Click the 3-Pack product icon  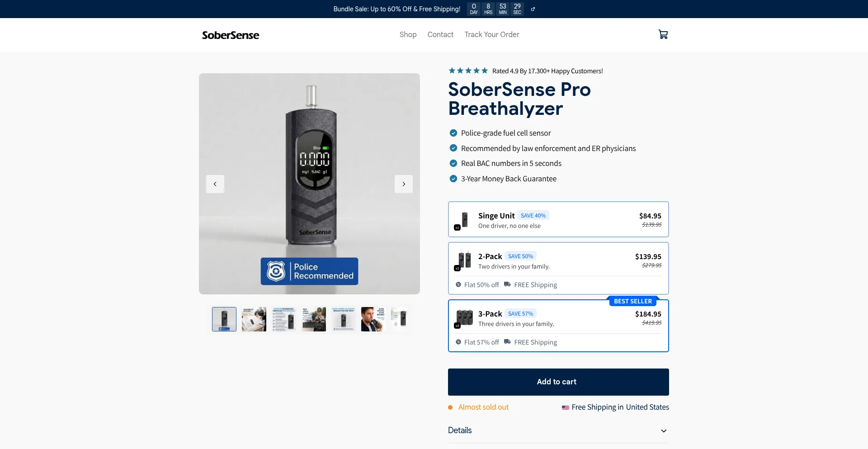click(464, 318)
